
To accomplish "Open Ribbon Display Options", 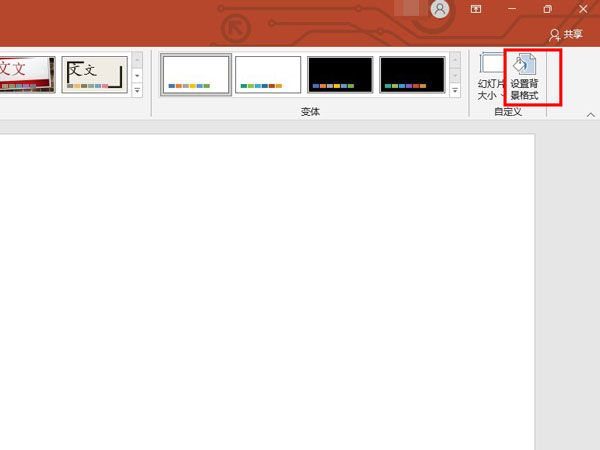I will (x=476, y=9).
